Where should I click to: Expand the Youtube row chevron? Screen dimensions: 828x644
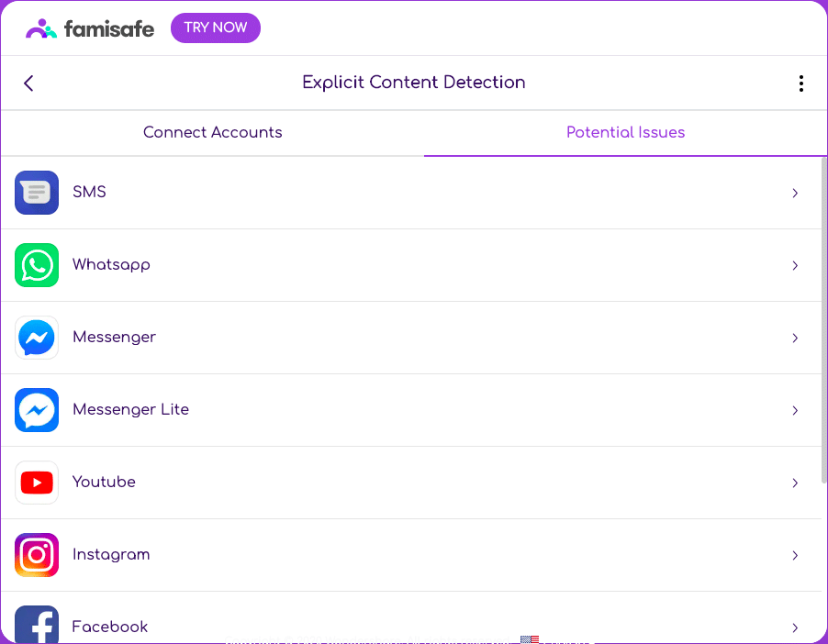tap(795, 483)
